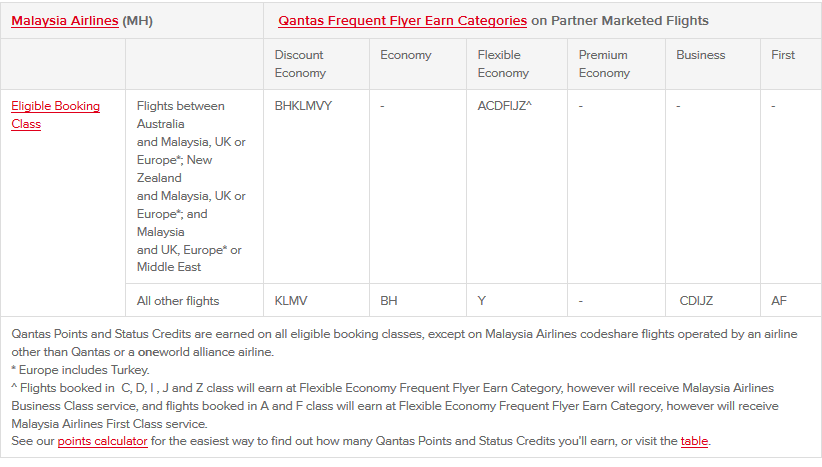Open Qantas Frequent Flyer Earn Categories link
The width and height of the screenshot is (822, 467).
point(402,21)
